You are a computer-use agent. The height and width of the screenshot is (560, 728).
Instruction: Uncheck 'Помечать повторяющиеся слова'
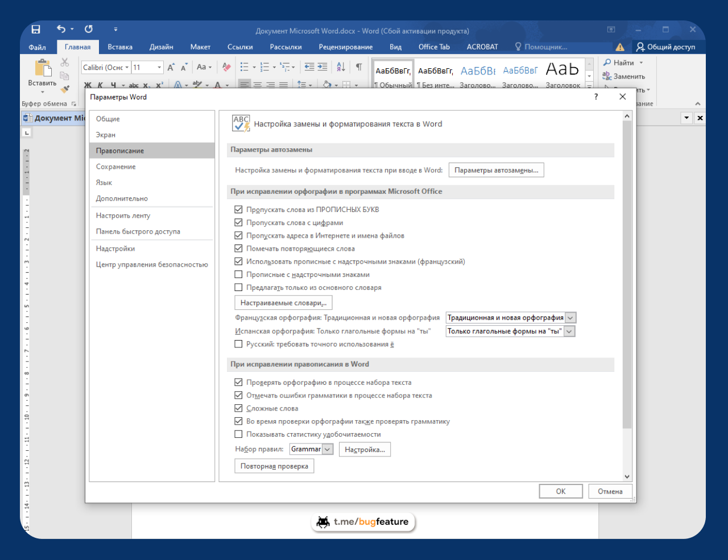238,248
